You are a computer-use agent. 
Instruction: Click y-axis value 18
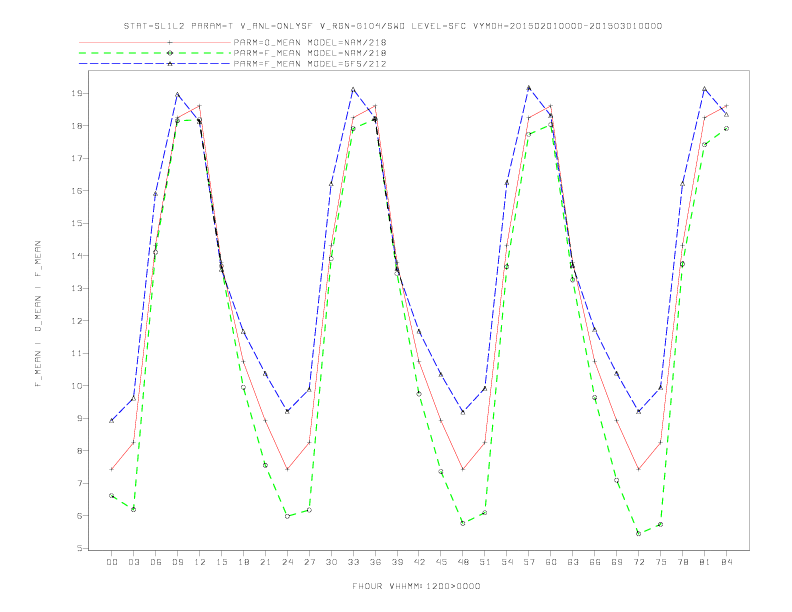[x=77, y=126]
